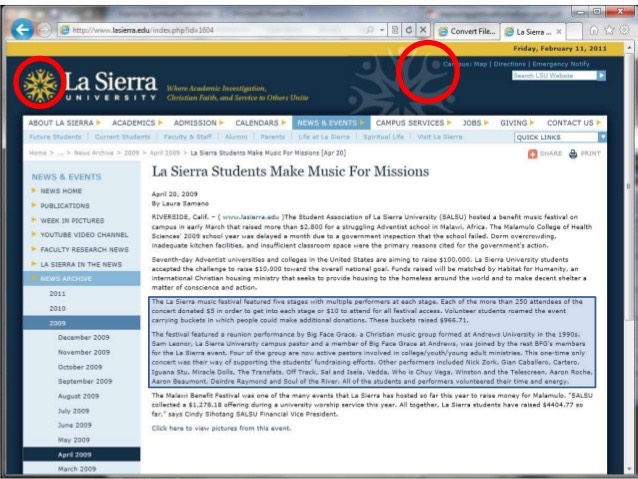Open the browser tools gear icon

[x=624, y=30]
